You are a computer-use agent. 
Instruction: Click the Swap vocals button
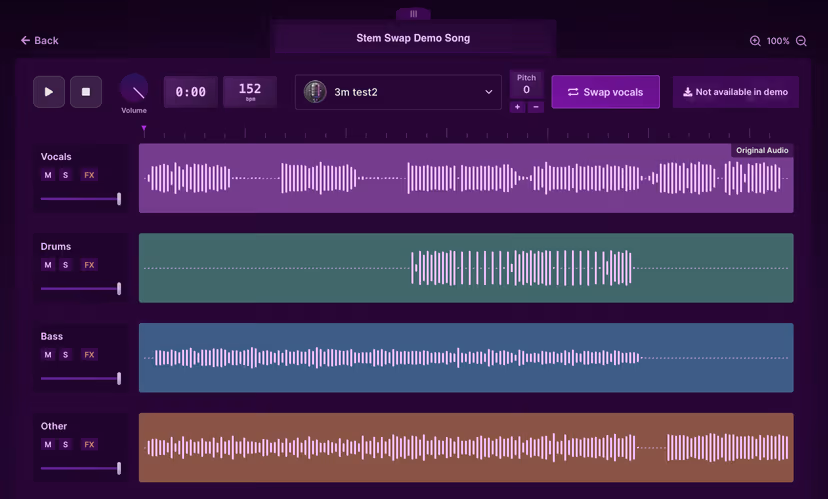click(605, 92)
